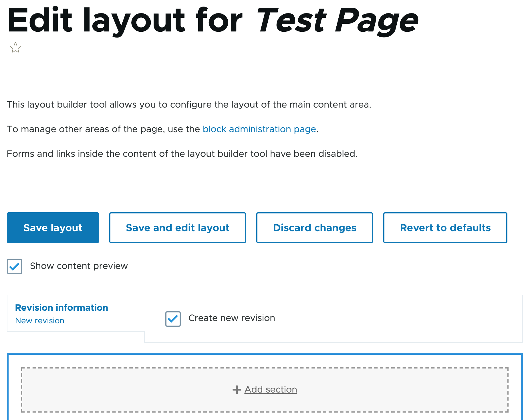Click the checkmark inside Show content preview box

(14, 266)
